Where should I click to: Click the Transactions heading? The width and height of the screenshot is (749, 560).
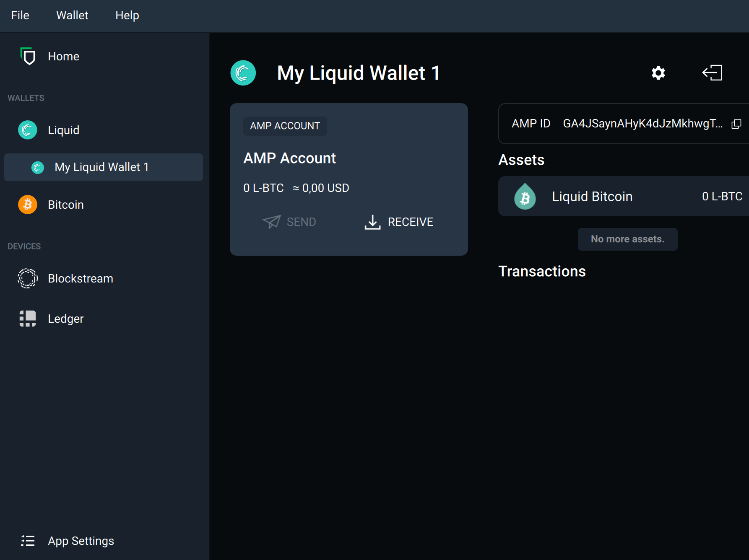click(x=542, y=271)
